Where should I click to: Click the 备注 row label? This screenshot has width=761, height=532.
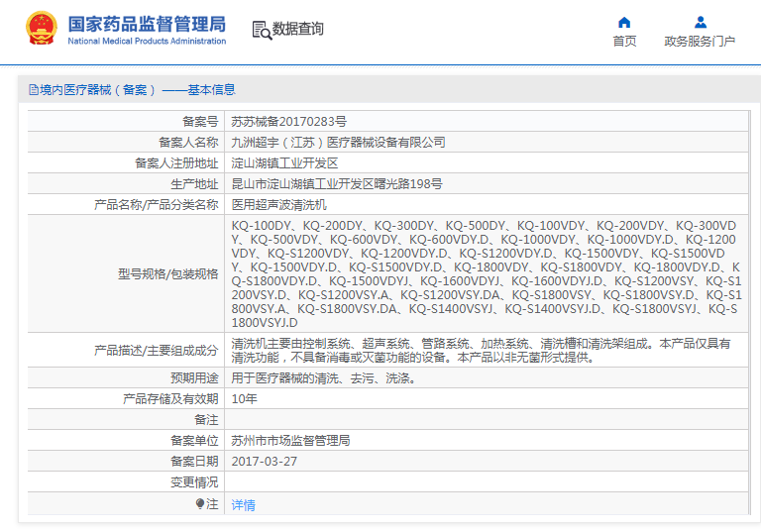[206, 420]
